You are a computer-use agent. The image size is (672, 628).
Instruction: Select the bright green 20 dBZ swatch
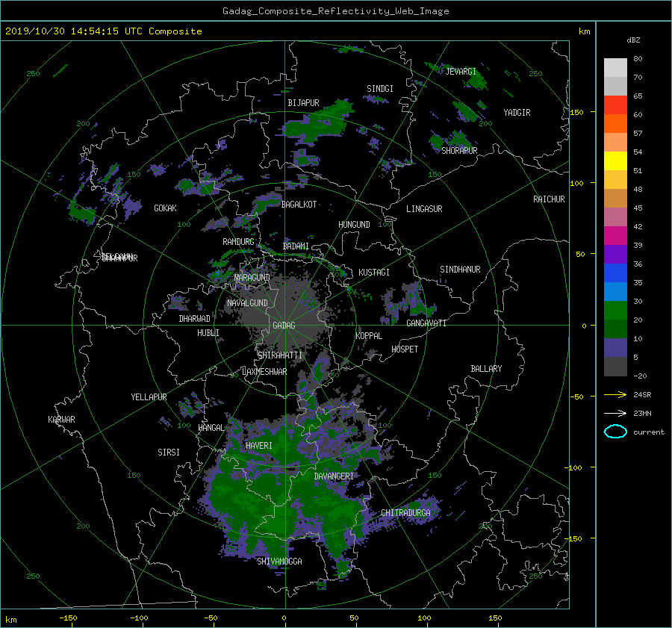615,310
